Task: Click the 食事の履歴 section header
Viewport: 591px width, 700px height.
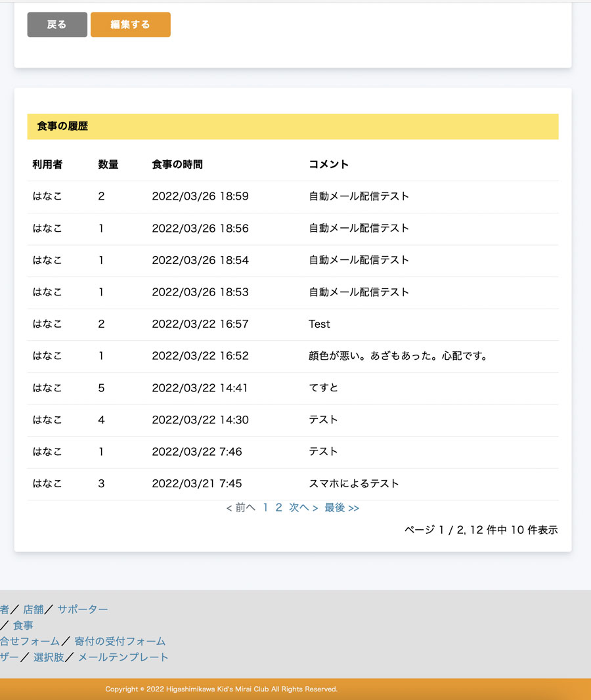Action: [x=62, y=126]
